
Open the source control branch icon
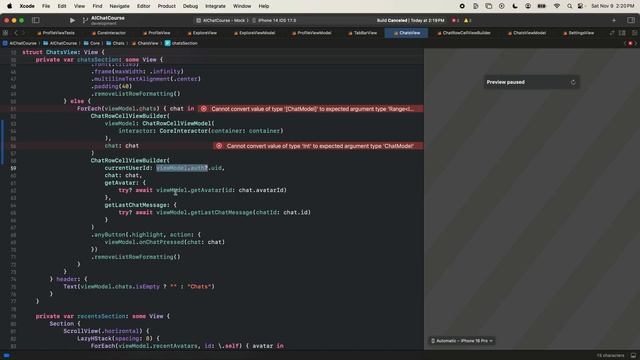(x=85, y=20)
